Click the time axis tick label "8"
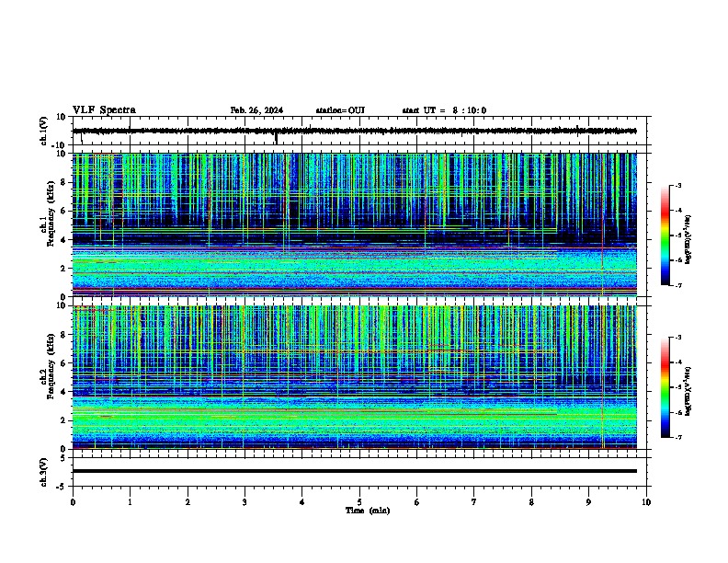 [531, 502]
